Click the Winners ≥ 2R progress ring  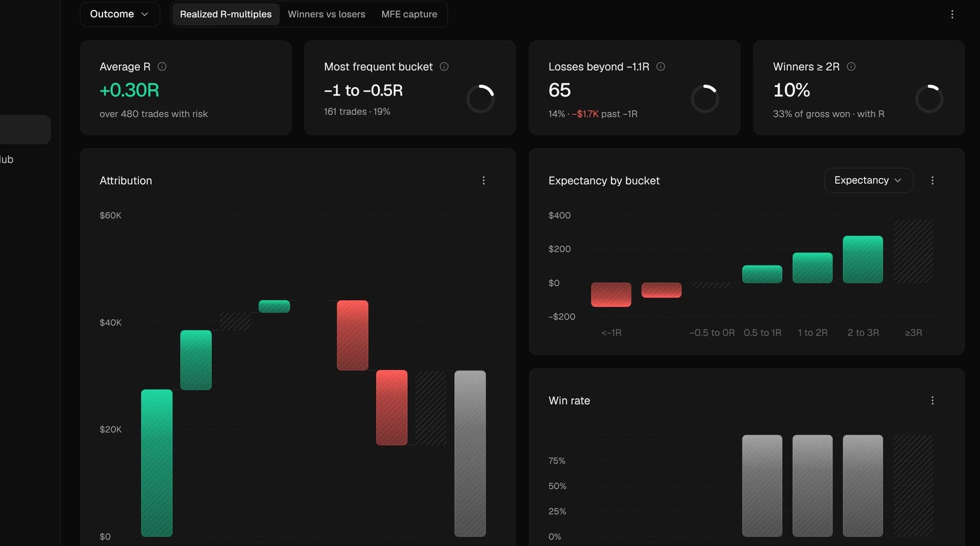[x=929, y=99]
